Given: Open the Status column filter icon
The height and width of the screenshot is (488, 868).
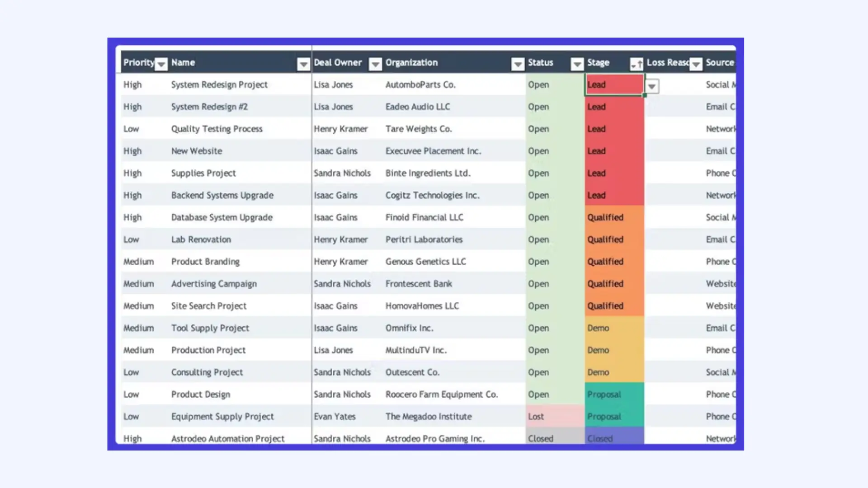Looking at the screenshot, I should click(577, 64).
